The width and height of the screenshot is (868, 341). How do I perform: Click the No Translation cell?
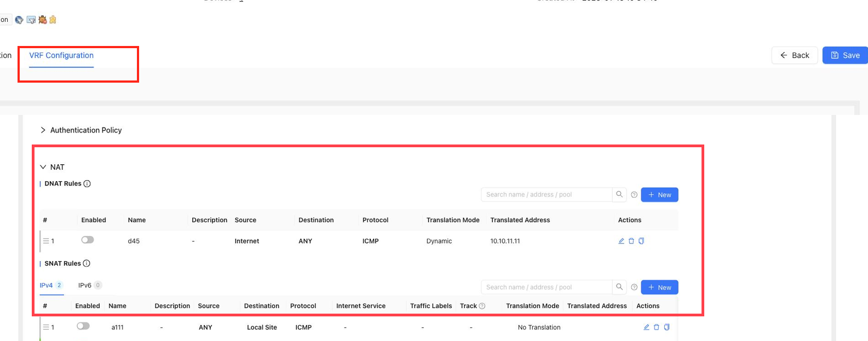(x=539, y=328)
